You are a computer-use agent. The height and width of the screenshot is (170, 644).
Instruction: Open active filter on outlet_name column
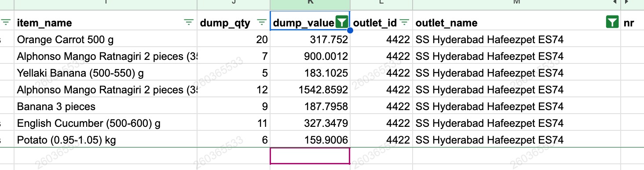[x=612, y=22]
